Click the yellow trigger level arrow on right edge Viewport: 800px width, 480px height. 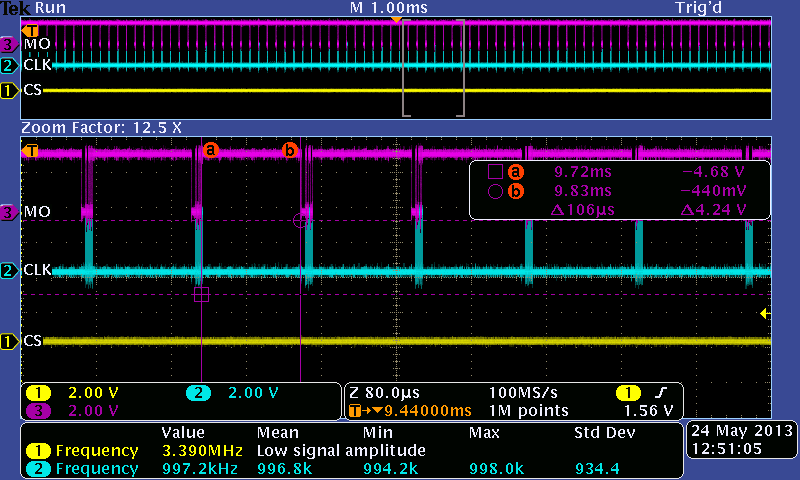tap(765, 314)
